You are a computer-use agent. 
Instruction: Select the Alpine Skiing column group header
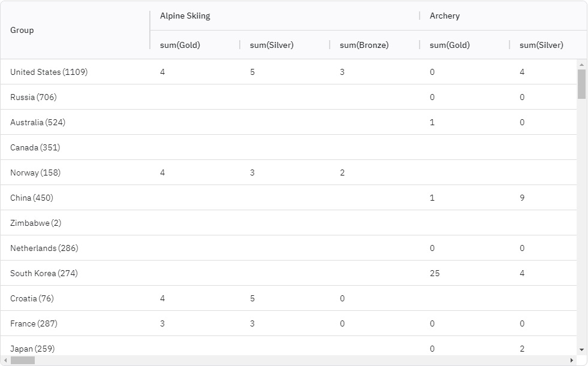285,16
